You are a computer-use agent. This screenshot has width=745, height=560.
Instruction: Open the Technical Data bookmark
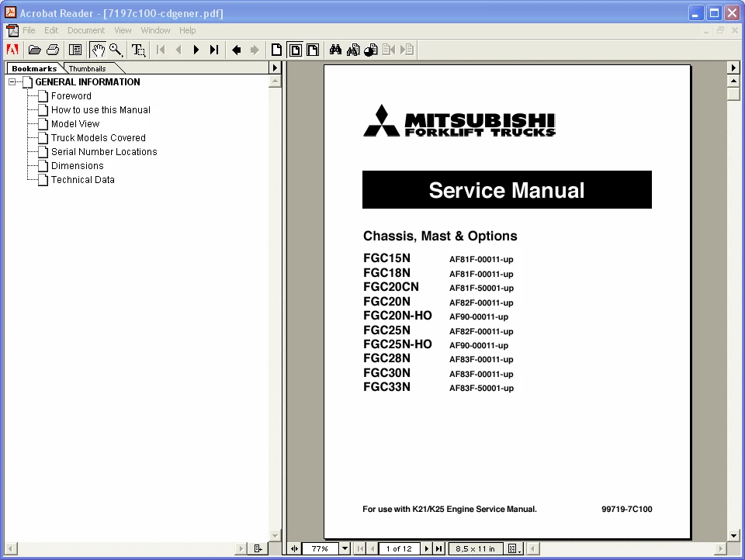tap(83, 180)
